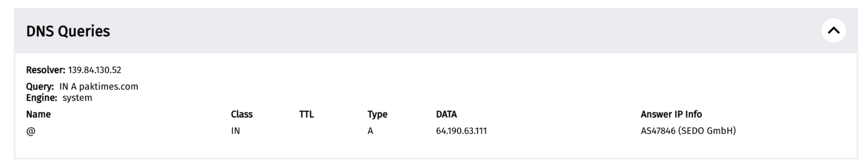Click the A record type value

[370, 131]
